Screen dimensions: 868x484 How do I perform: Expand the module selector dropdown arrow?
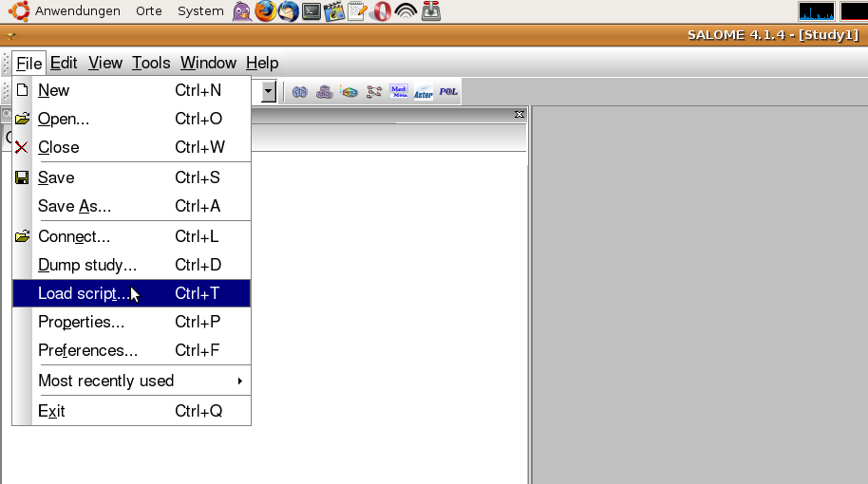pyautogui.click(x=269, y=92)
